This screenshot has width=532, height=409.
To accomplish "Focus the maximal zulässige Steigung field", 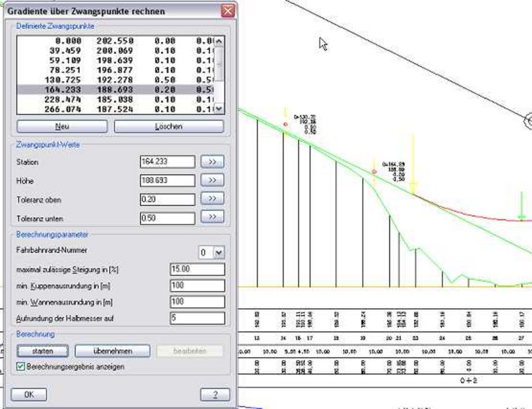I will [197, 269].
